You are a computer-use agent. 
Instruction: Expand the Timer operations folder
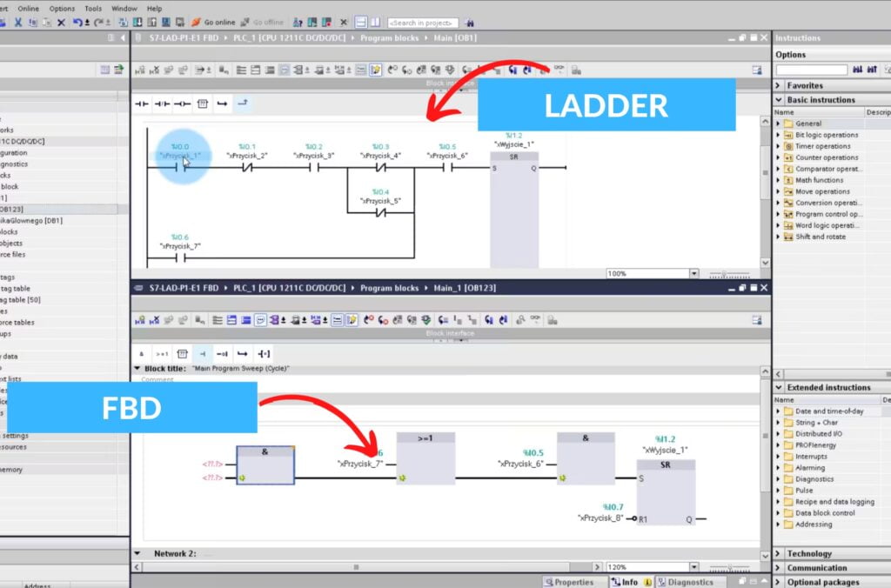[779, 146]
